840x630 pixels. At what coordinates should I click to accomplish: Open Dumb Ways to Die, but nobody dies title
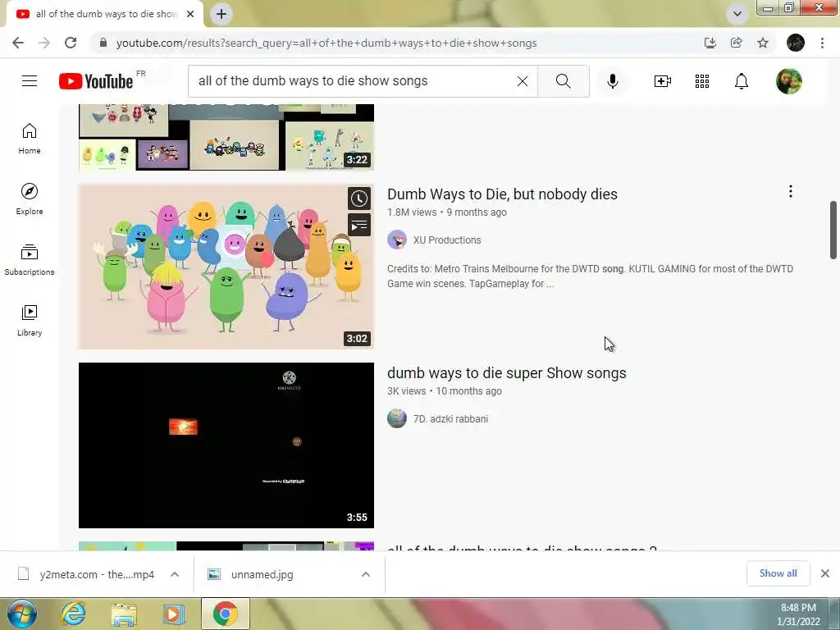coord(502,194)
